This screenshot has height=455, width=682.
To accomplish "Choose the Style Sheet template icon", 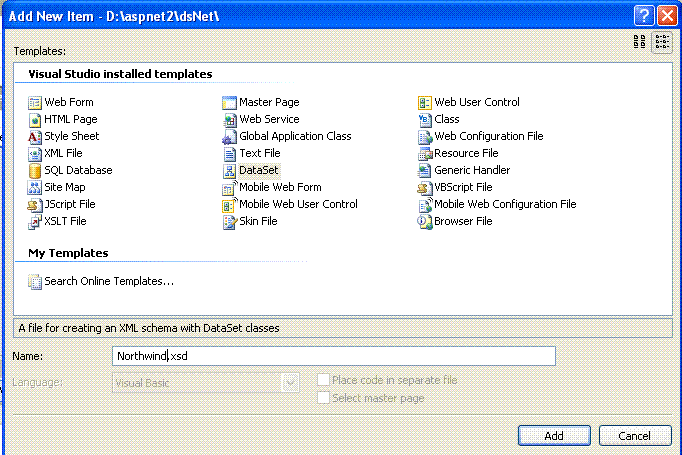I will tap(34, 137).
